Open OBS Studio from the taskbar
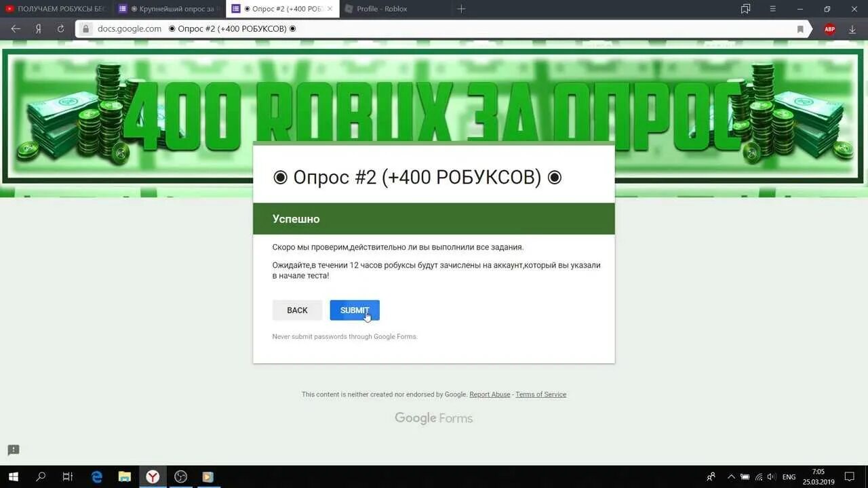Viewport: 868px width, 488px height. pyautogui.click(x=180, y=476)
